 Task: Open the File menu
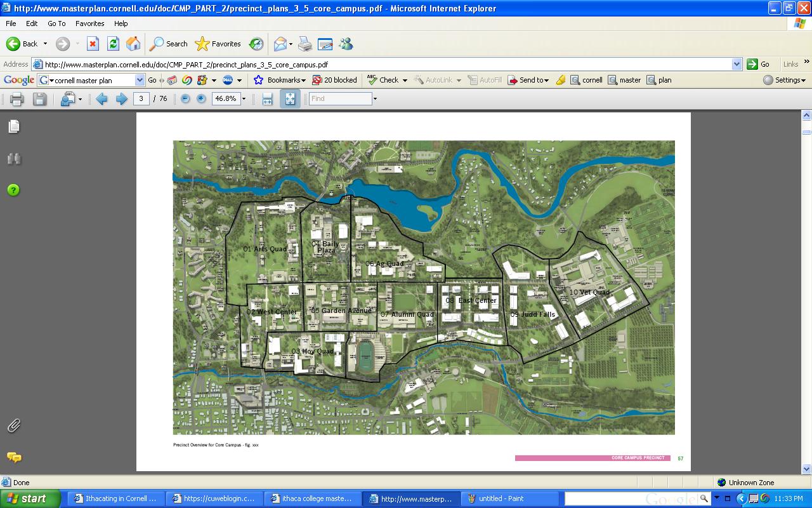click(11, 23)
